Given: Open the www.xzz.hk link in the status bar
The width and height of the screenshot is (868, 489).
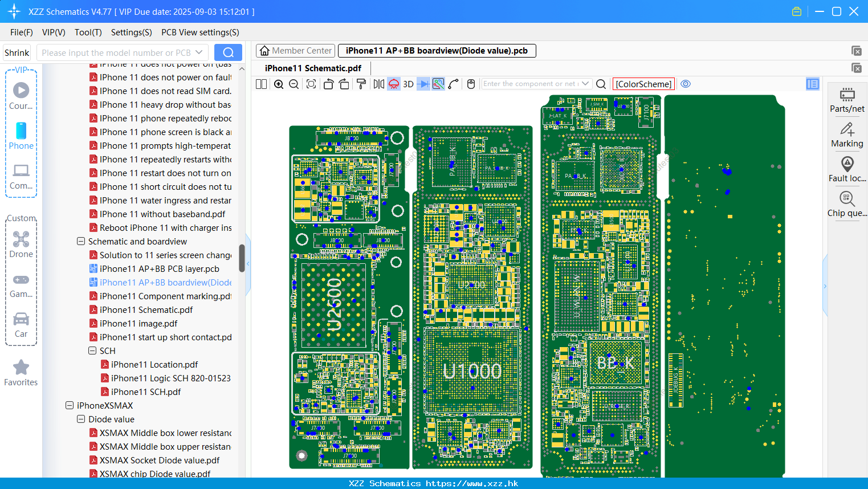Looking at the screenshot, I should (472, 483).
